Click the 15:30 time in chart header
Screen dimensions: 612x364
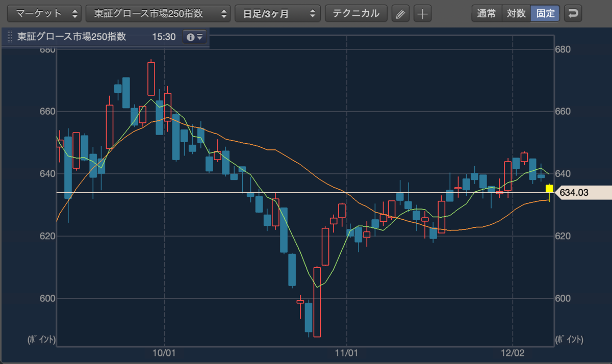(163, 37)
